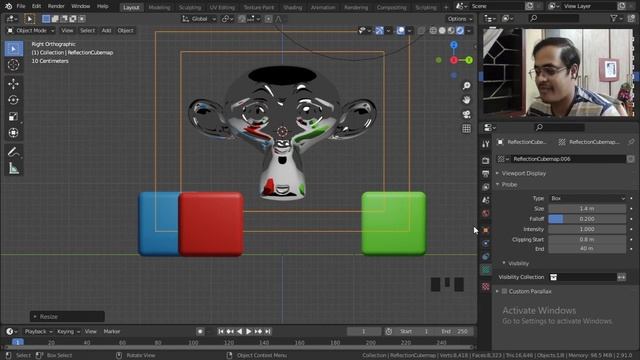Open the Render menu
Viewport: 640px width, 360px height.
[x=56, y=6]
